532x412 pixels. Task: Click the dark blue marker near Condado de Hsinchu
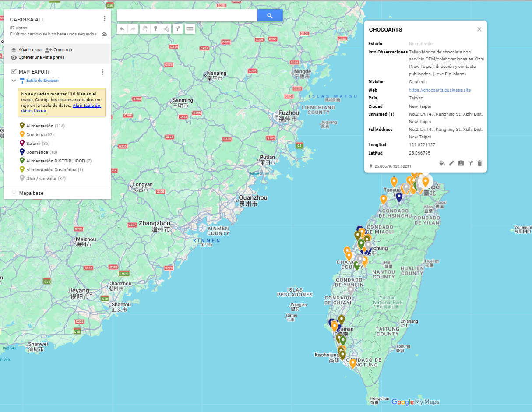point(399,197)
